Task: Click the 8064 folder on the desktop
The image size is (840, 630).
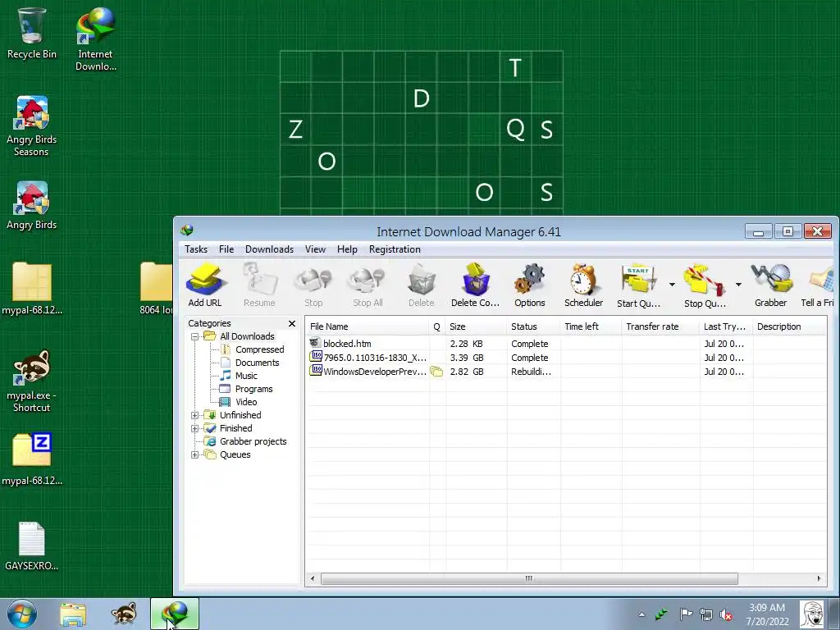Action: [x=157, y=288]
